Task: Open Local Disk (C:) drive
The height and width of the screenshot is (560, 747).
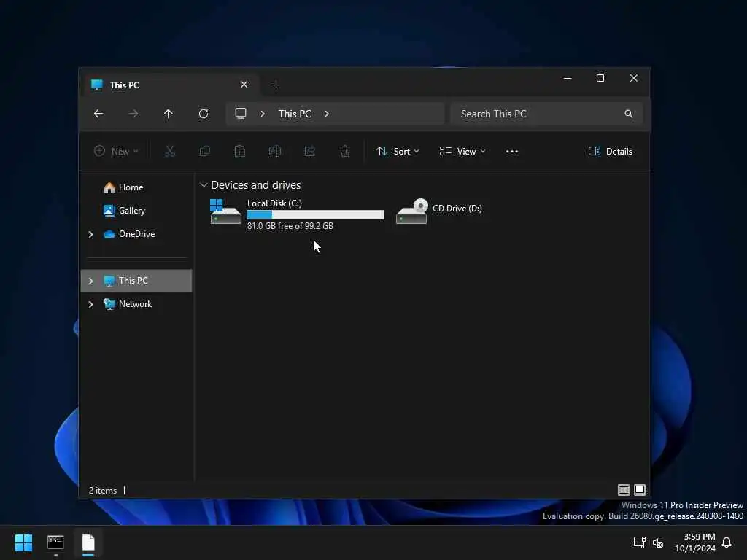Action: tap(295, 214)
